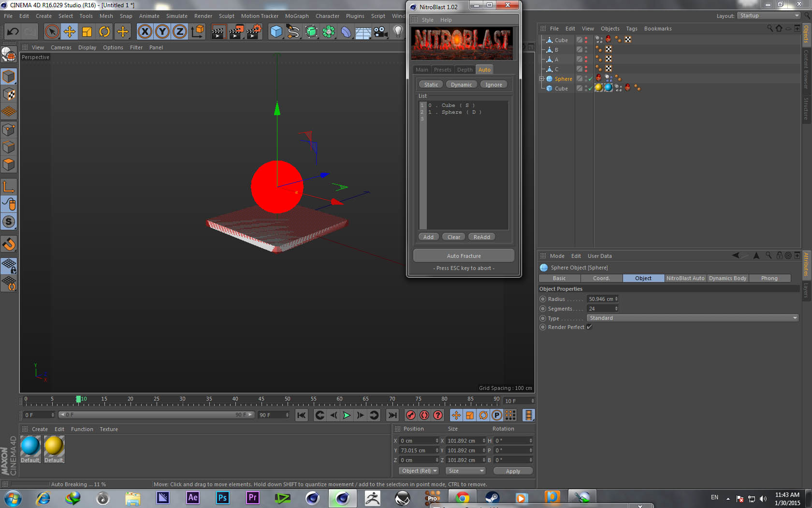Open the Layout Startup dropdown
The height and width of the screenshot is (508, 812).
[769, 15]
